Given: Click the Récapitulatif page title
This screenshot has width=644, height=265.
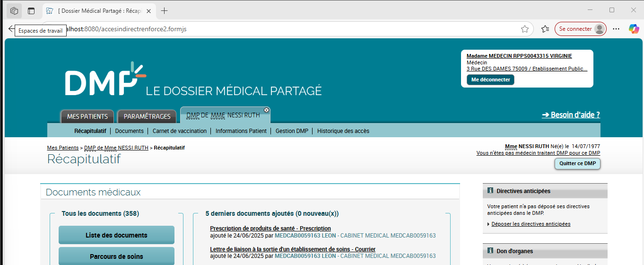Looking at the screenshot, I should (84, 159).
